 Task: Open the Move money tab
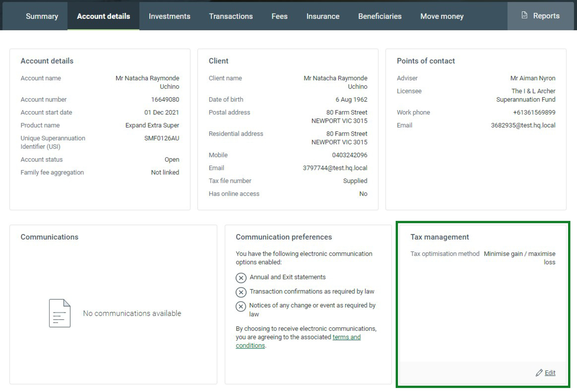[x=442, y=16]
